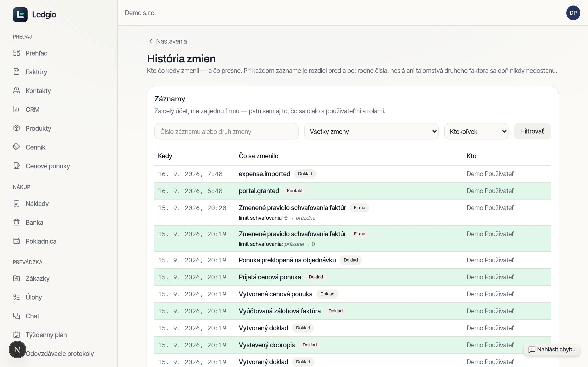
Task: Open the Prehľad dashboard icon
Action: point(17,53)
